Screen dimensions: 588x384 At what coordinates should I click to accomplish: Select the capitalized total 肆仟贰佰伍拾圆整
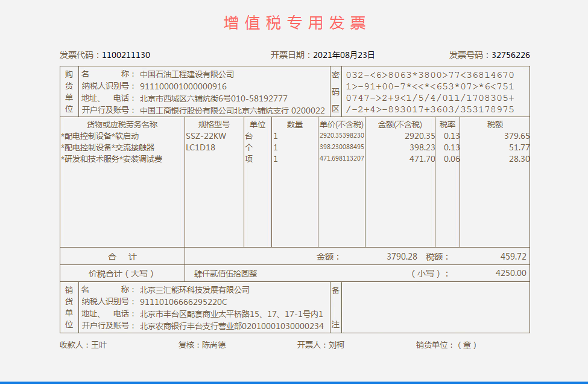226,274
